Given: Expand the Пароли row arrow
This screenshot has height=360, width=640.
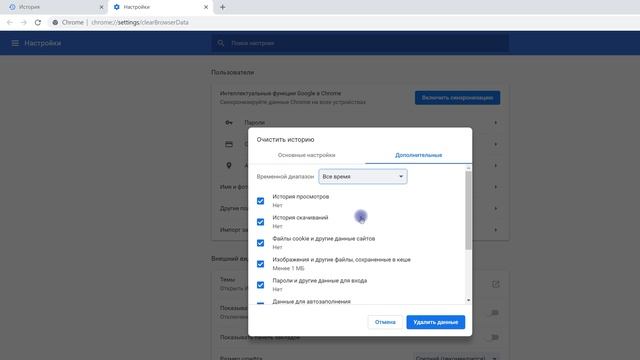Looking at the screenshot, I should point(496,122).
